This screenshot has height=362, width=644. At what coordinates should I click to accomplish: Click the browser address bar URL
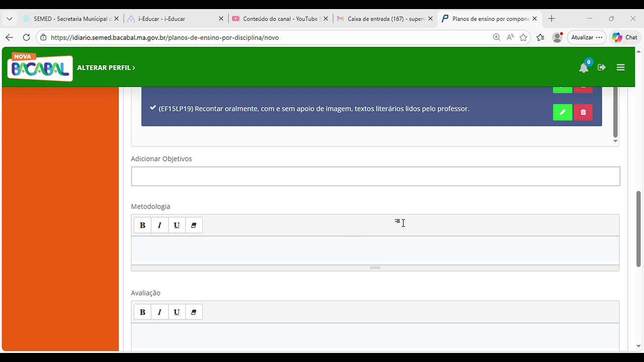[x=165, y=37]
